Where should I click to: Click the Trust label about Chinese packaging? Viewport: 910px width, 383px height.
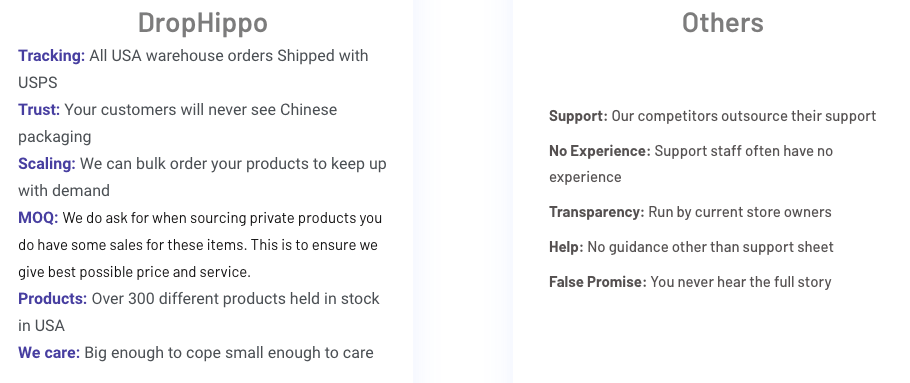coord(39,110)
